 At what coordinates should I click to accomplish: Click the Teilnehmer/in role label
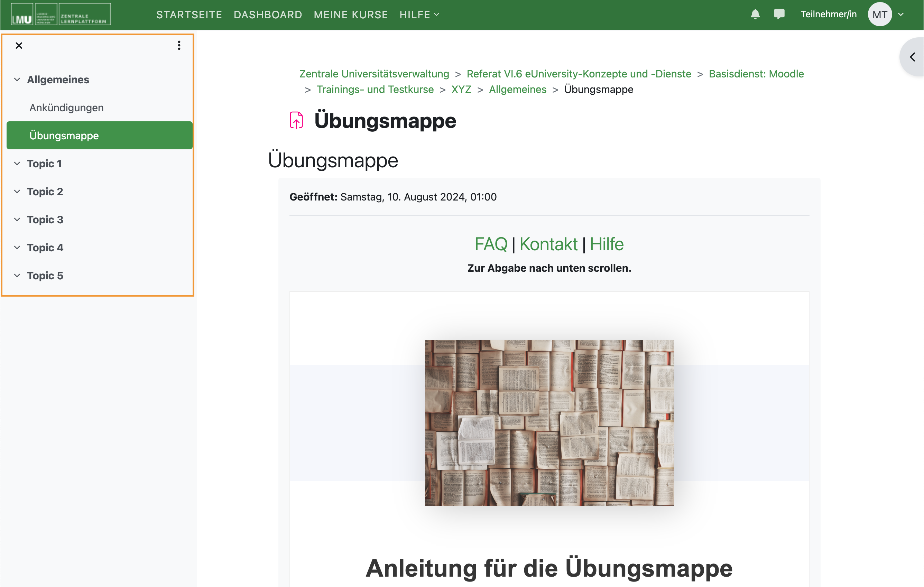click(x=829, y=14)
